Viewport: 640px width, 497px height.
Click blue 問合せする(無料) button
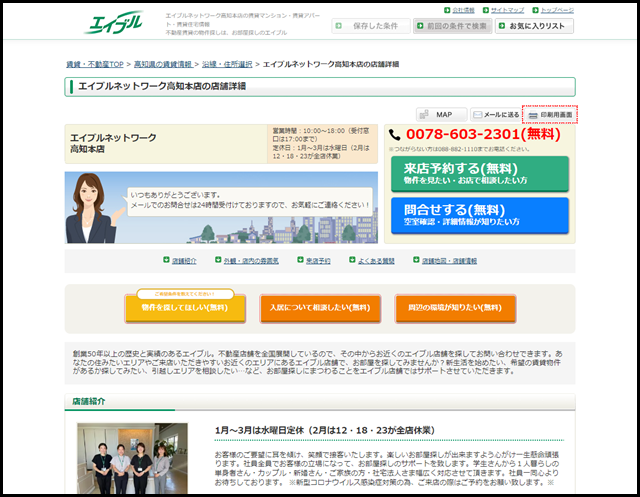click(x=480, y=215)
